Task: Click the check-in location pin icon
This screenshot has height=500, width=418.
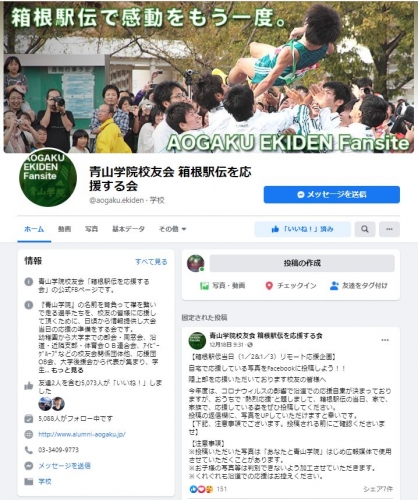Action: click(x=269, y=286)
